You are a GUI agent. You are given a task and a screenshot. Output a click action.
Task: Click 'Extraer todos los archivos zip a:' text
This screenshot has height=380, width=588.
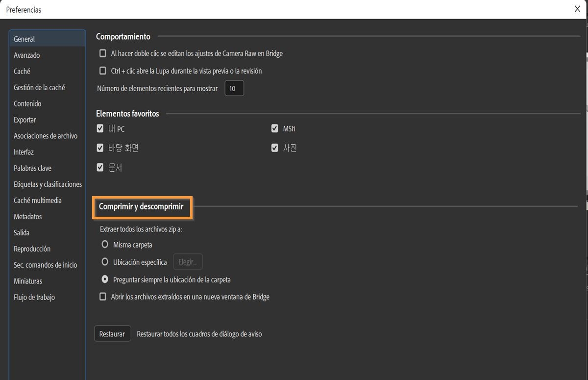pos(141,229)
